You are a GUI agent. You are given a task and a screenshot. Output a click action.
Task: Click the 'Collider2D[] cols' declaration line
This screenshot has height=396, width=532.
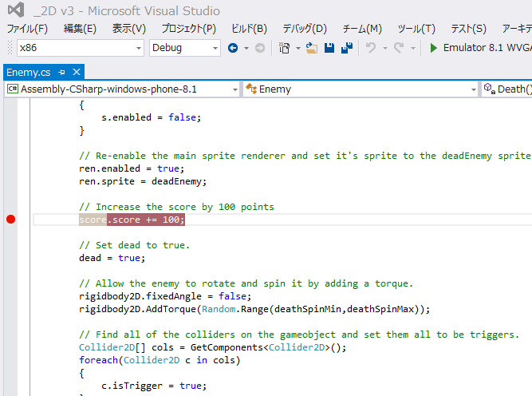point(212,347)
